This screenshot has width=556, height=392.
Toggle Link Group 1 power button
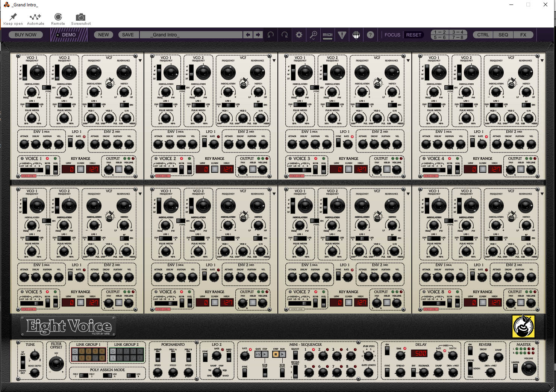pos(75,351)
